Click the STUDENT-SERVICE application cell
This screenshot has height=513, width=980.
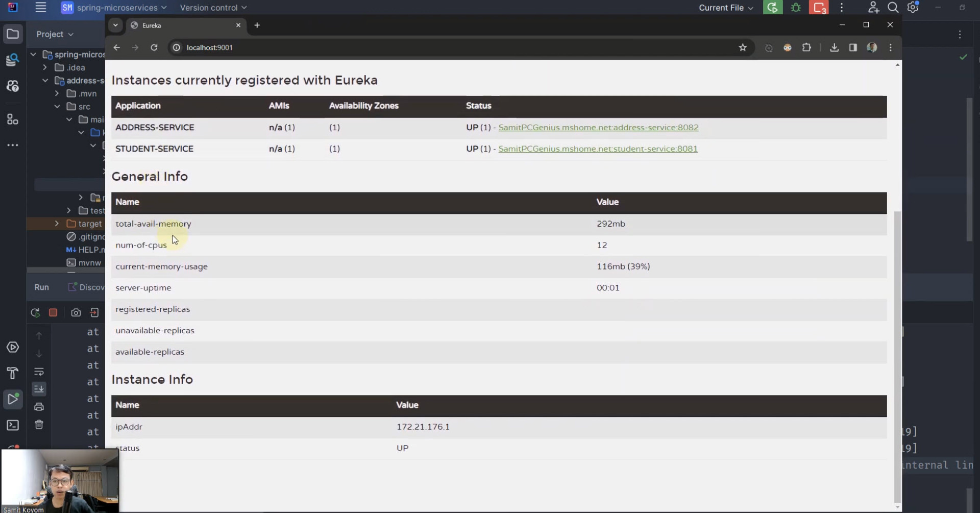[154, 149]
